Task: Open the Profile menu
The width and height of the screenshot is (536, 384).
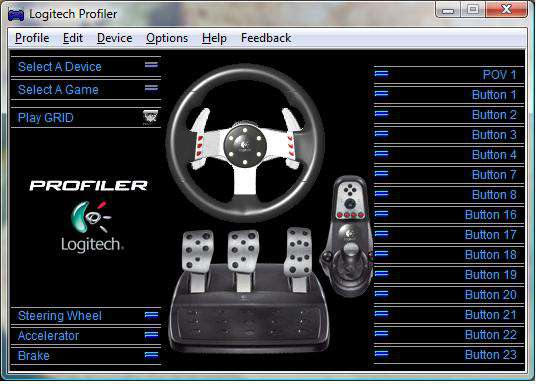Action: pos(32,38)
